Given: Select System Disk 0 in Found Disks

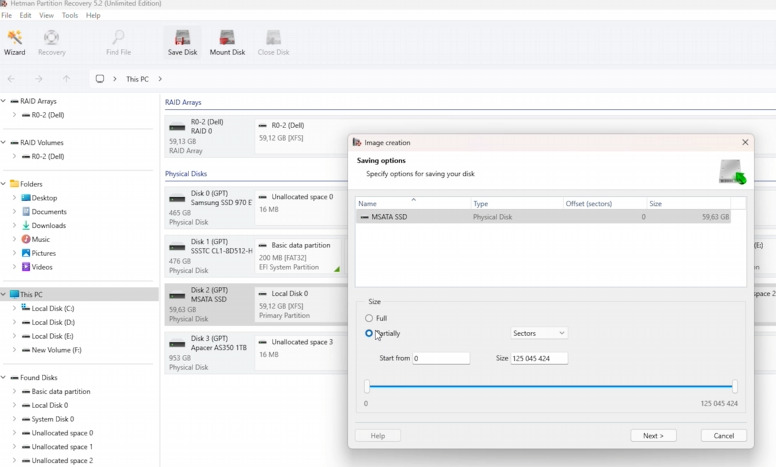Looking at the screenshot, I should pos(52,419).
